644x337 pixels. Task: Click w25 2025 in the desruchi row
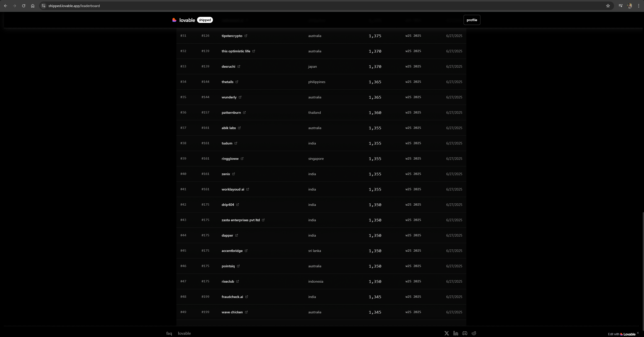[413, 66]
